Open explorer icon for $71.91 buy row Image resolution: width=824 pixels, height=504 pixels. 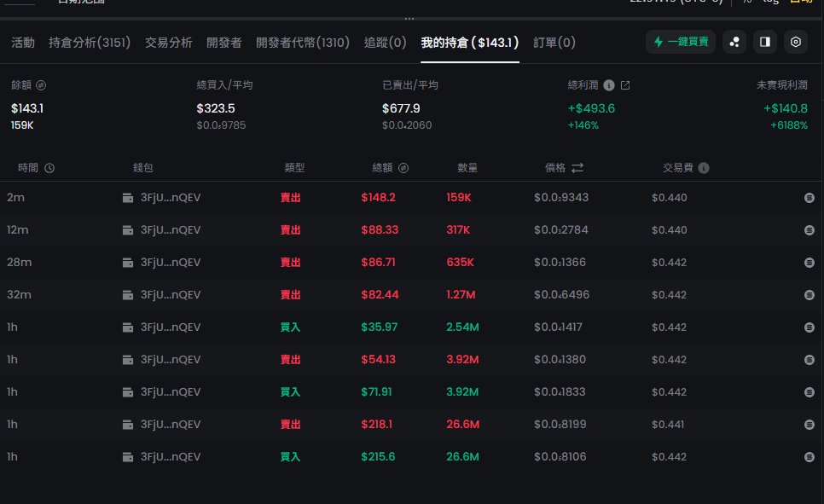(809, 392)
